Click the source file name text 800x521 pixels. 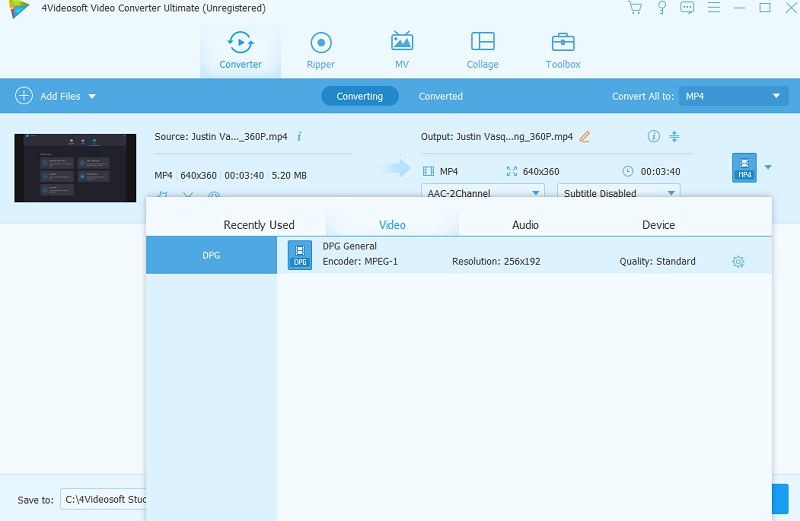click(221, 136)
